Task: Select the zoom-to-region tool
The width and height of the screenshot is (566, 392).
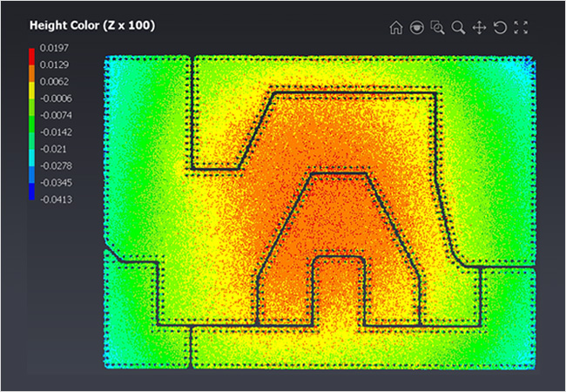Action: click(x=438, y=28)
